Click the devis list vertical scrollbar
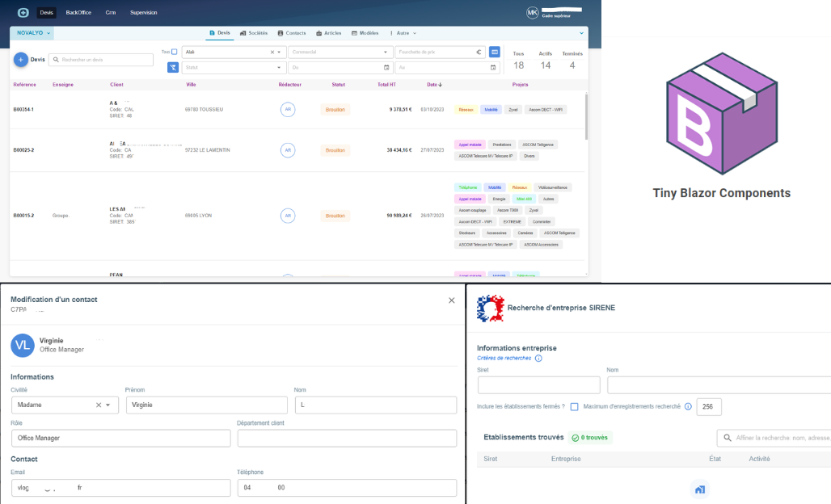 tap(586, 116)
